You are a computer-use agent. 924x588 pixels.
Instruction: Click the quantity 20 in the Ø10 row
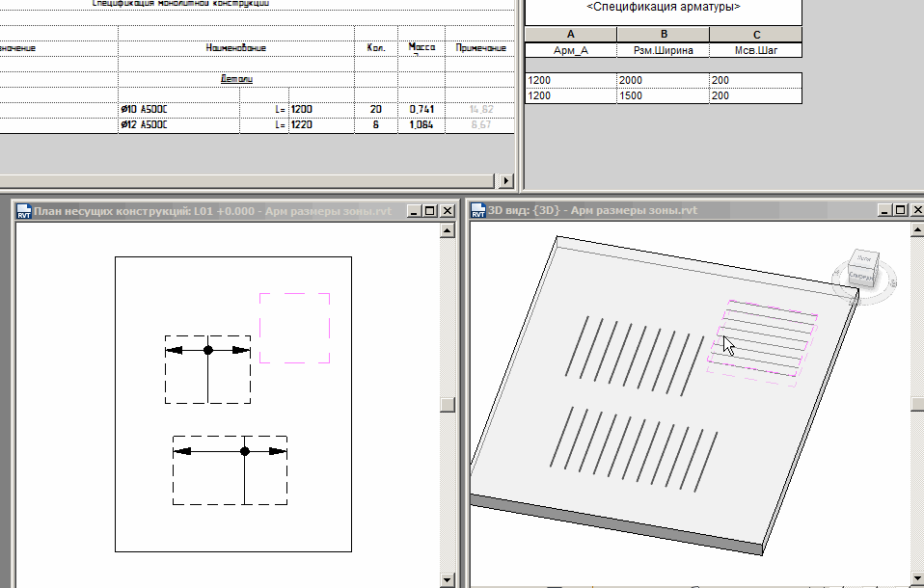376,109
